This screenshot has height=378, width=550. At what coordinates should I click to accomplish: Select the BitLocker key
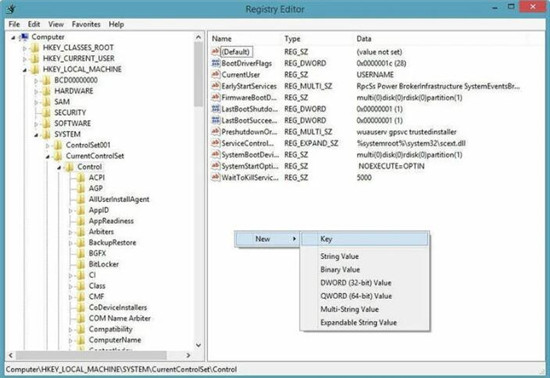(x=103, y=264)
